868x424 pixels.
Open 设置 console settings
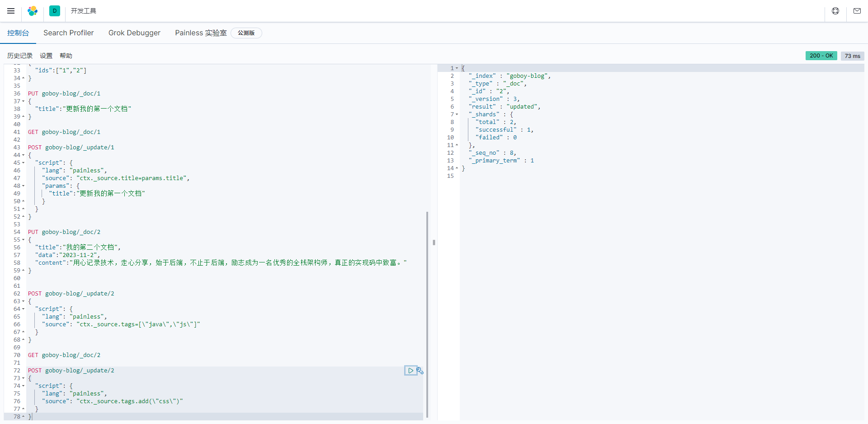click(x=46, y=56)
